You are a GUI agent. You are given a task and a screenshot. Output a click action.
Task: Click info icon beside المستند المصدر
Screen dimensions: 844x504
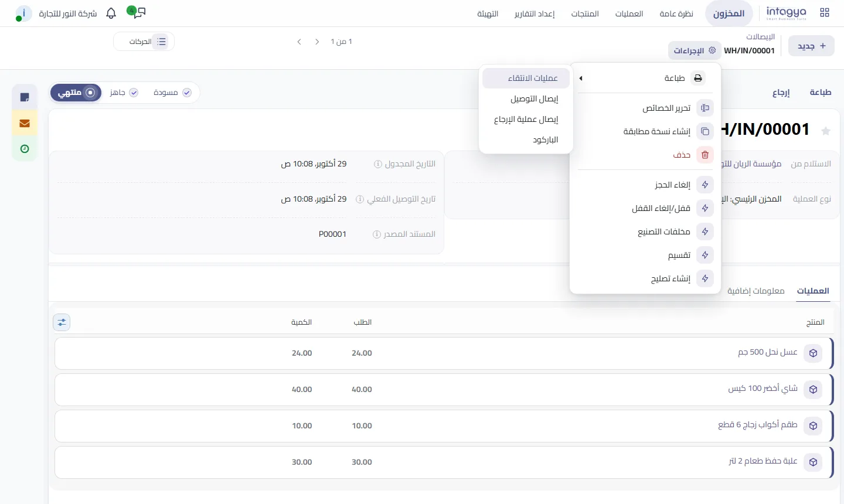click(377, 234)
